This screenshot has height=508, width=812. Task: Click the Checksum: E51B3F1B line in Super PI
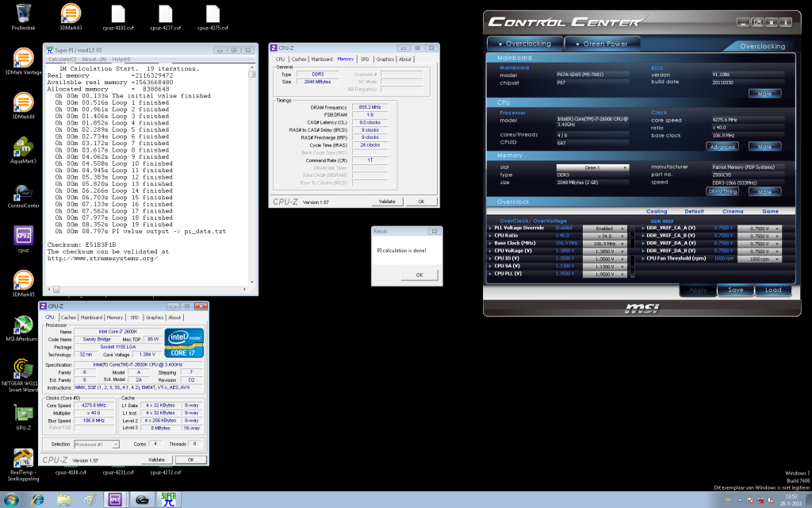(82, 244)
